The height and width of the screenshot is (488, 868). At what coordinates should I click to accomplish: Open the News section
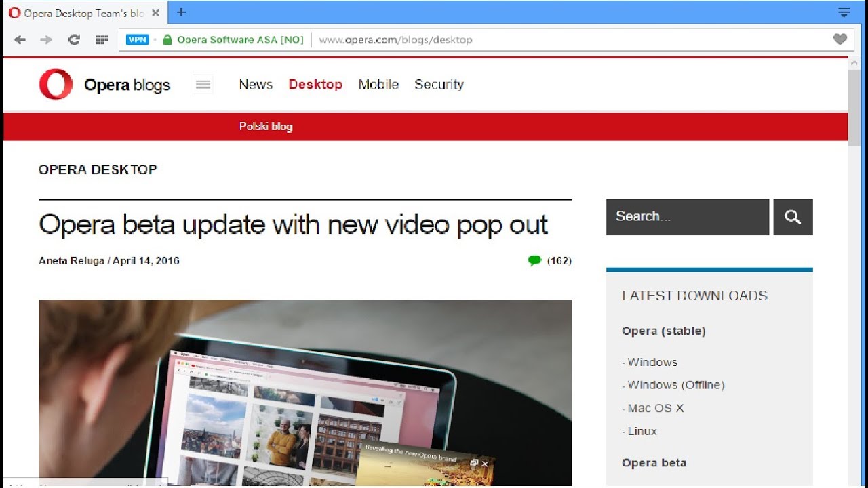tap(256, 85)
